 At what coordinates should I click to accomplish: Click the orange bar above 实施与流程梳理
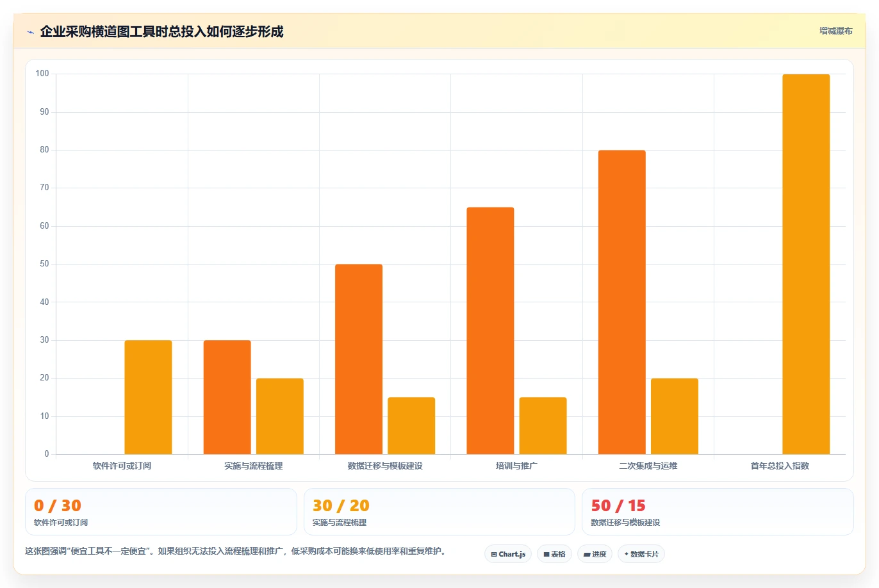[x=227, y=397]
